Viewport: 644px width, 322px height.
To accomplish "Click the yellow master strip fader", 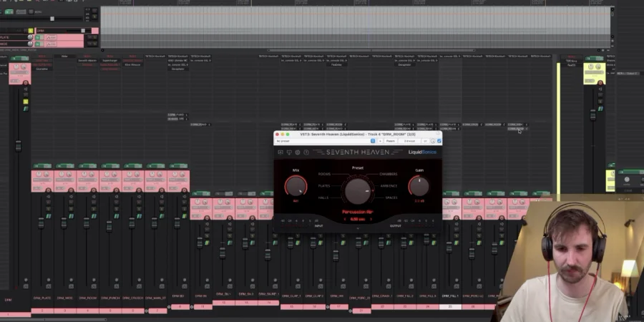I will 592,115.
